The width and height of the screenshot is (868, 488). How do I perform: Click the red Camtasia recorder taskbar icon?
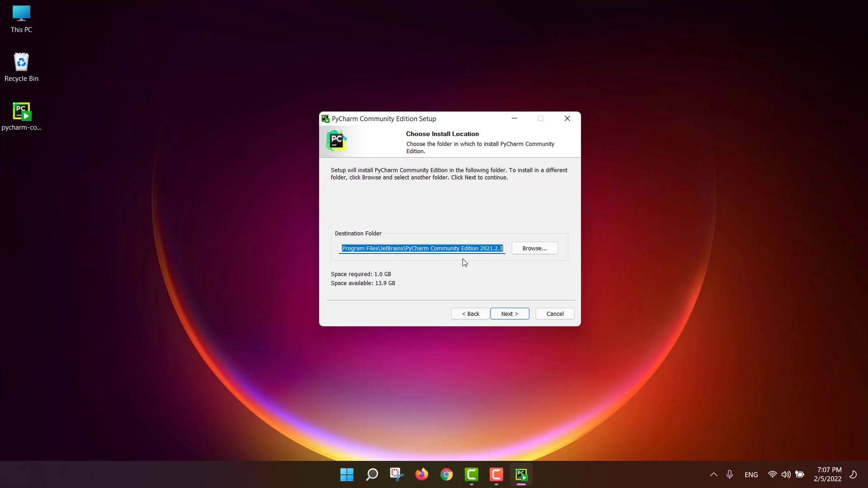coord(496,474)
